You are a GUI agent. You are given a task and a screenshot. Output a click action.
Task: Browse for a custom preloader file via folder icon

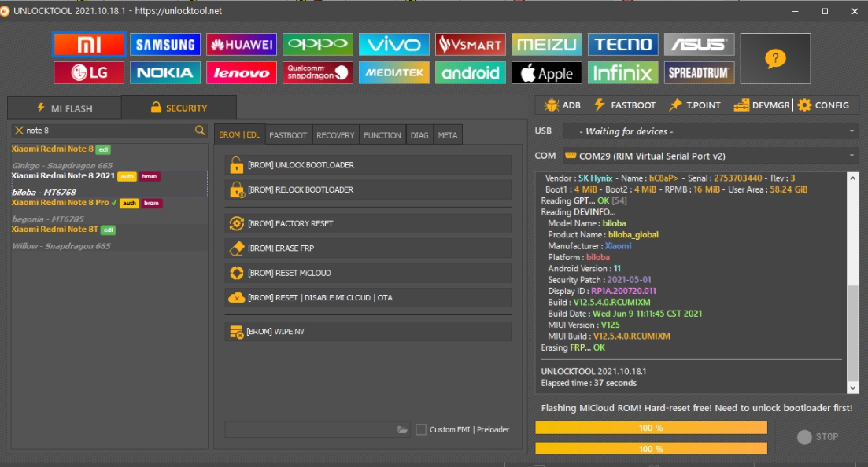point(402,429)
